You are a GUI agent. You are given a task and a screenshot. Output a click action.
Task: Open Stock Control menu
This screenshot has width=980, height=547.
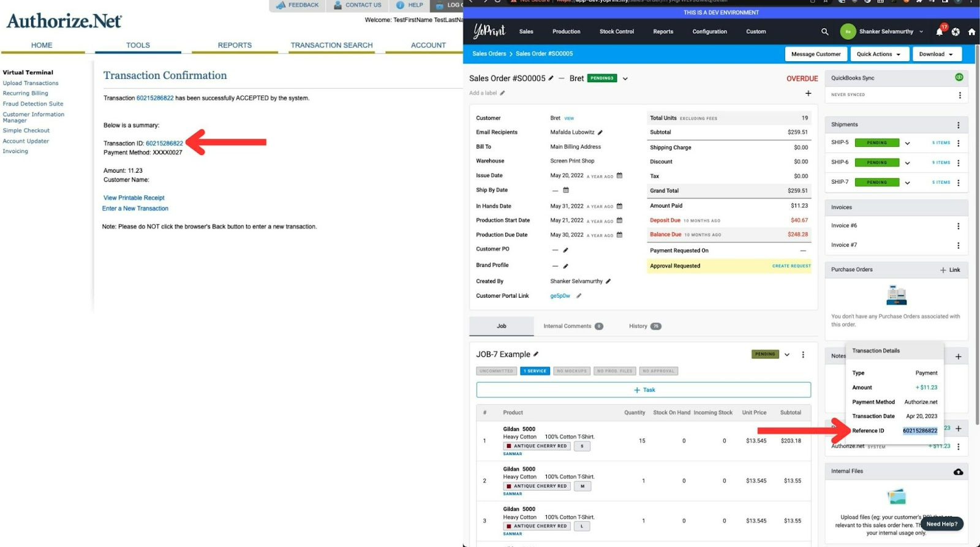click(616, 32)
